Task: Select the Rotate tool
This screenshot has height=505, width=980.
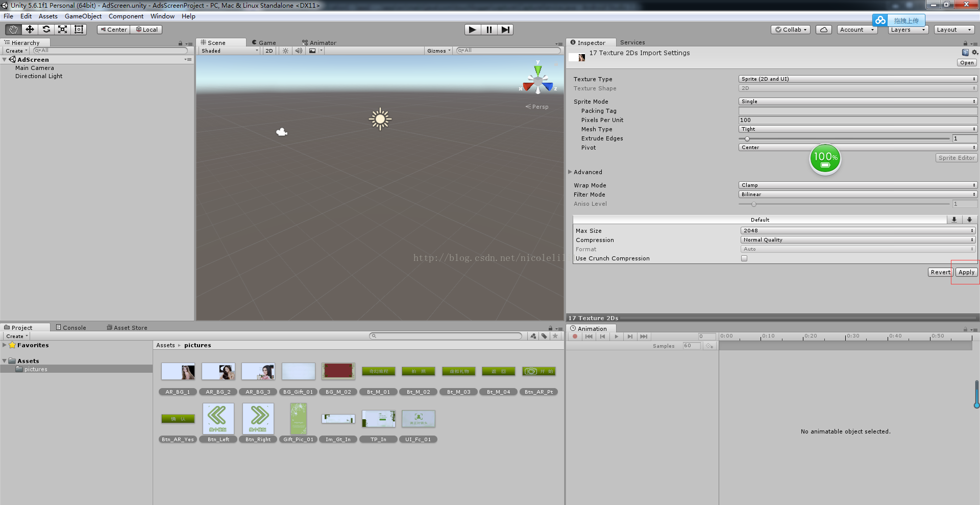Action: (46, 30)
